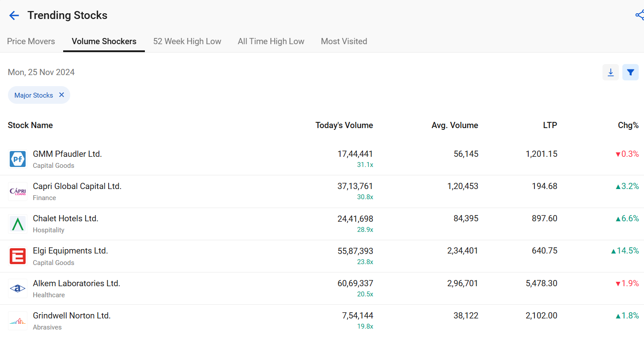Click volume value 7,54,144
Viewport: 644px width, 337px height.
pyautogui.click(x=357, y=315)
